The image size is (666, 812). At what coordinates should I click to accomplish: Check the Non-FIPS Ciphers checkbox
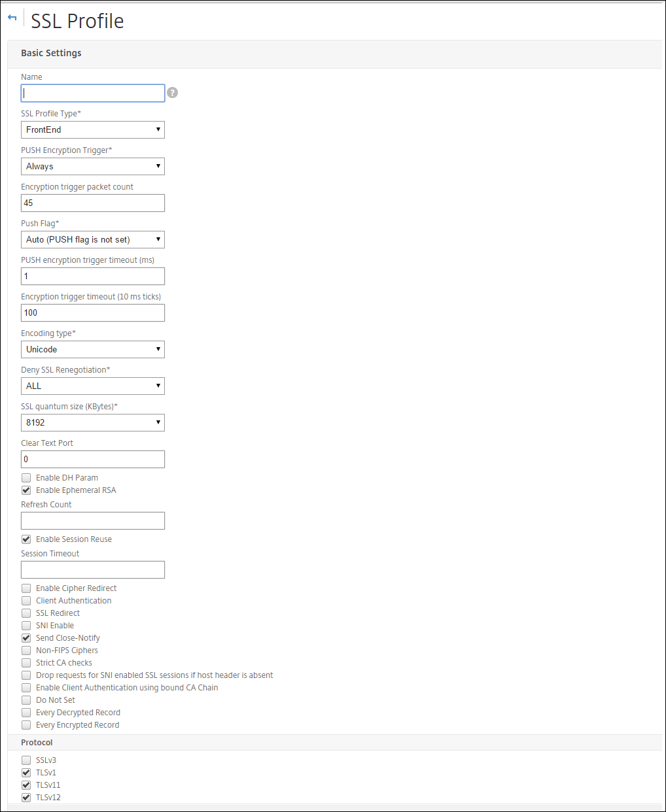point(26,651)
